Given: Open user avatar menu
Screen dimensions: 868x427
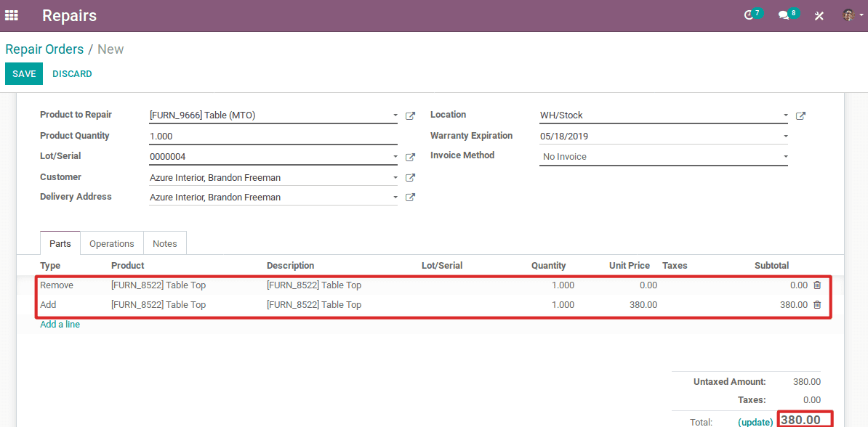Looking at the screenshot, I should pos(852,15).
